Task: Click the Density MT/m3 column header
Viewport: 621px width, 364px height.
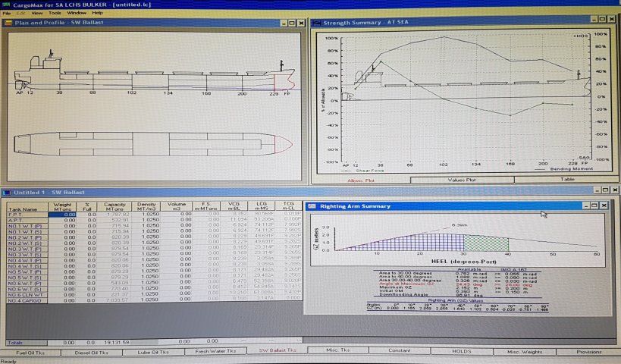Action: [x=146, y=206]
